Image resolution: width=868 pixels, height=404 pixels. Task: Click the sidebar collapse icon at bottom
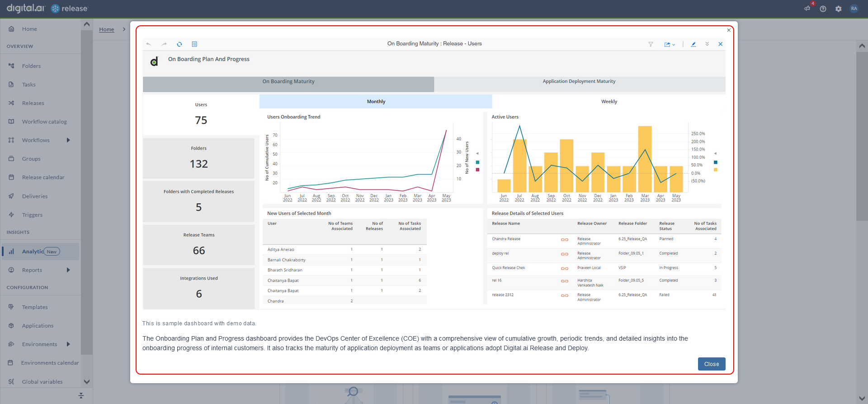81,396
